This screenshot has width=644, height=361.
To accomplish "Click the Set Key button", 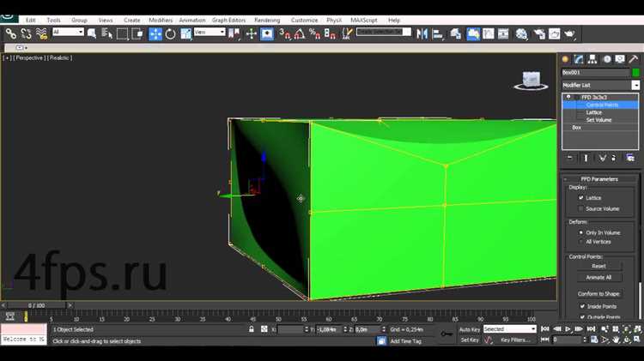I will [x=470, y=340].
